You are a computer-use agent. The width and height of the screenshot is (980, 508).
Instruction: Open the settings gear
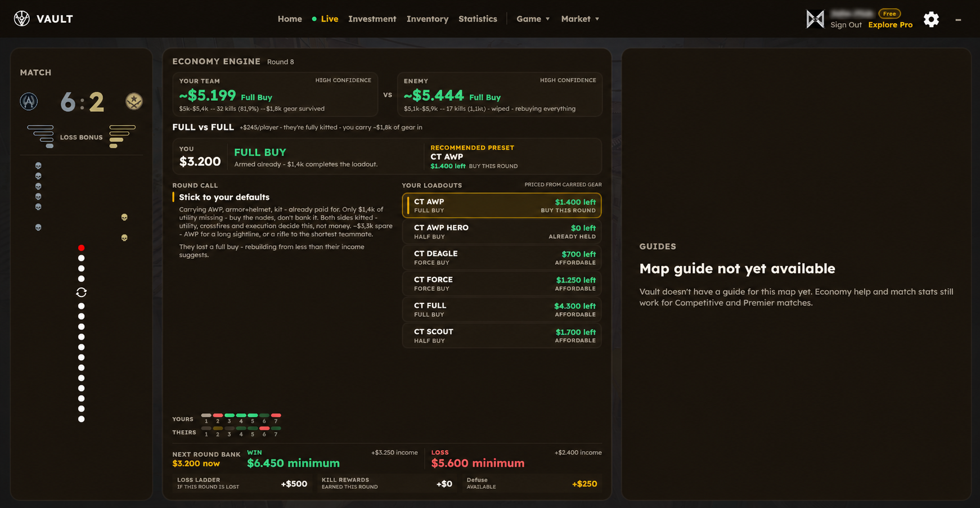pos(931,19)
